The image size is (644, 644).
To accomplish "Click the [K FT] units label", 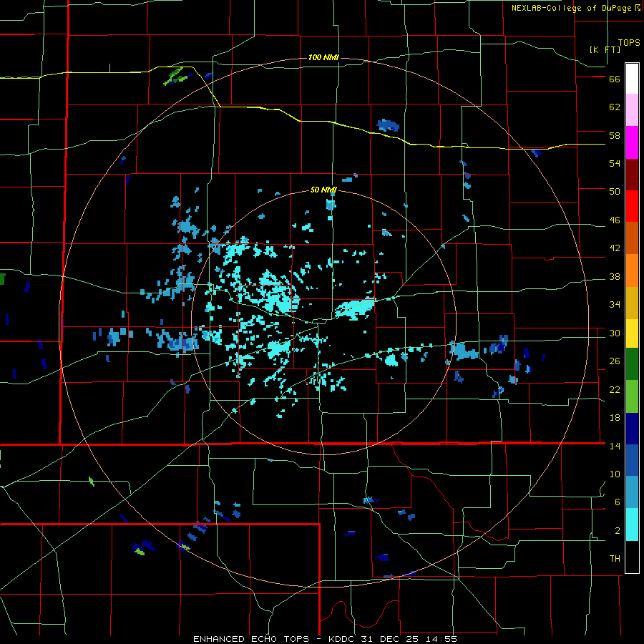I will pyautogui.click(x=605, y=49).
